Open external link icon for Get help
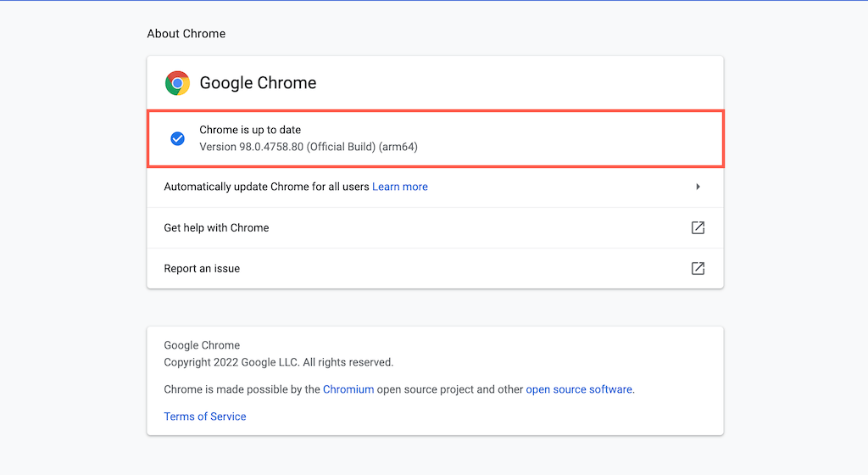This screenshot has width=868, height=475. click(x=698, y=227)
